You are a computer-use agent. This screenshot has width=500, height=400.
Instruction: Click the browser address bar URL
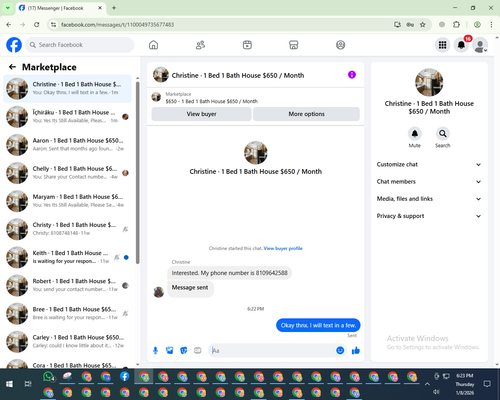tap(118, 25)
